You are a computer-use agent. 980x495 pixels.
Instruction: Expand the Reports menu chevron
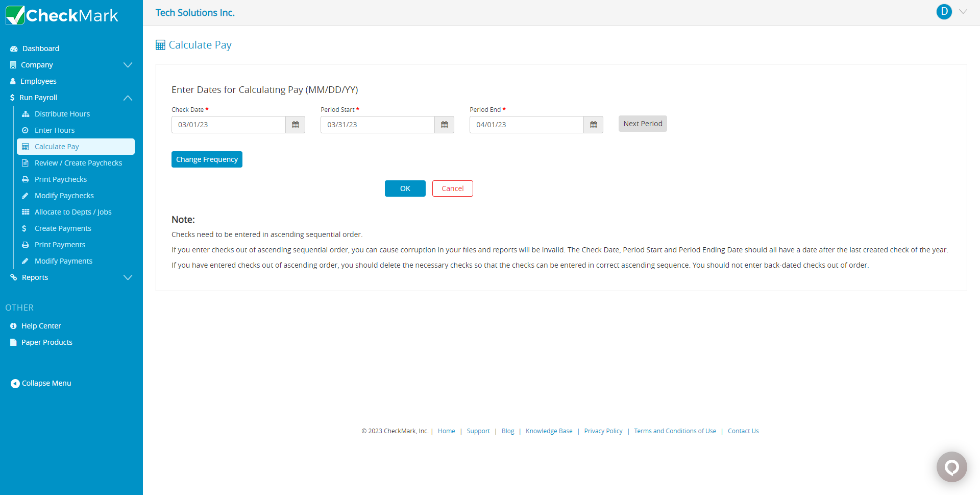pyautogui.click(x=128, y=277)
